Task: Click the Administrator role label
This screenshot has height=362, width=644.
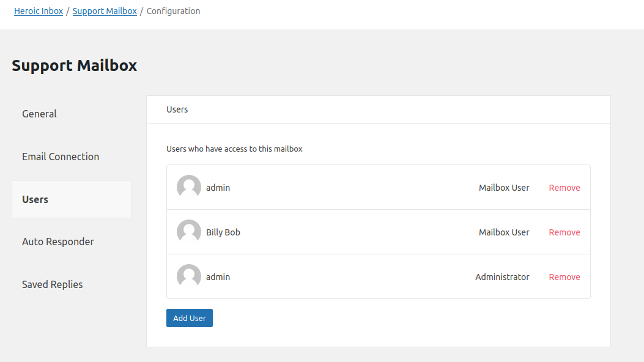Action: point(502,276)
